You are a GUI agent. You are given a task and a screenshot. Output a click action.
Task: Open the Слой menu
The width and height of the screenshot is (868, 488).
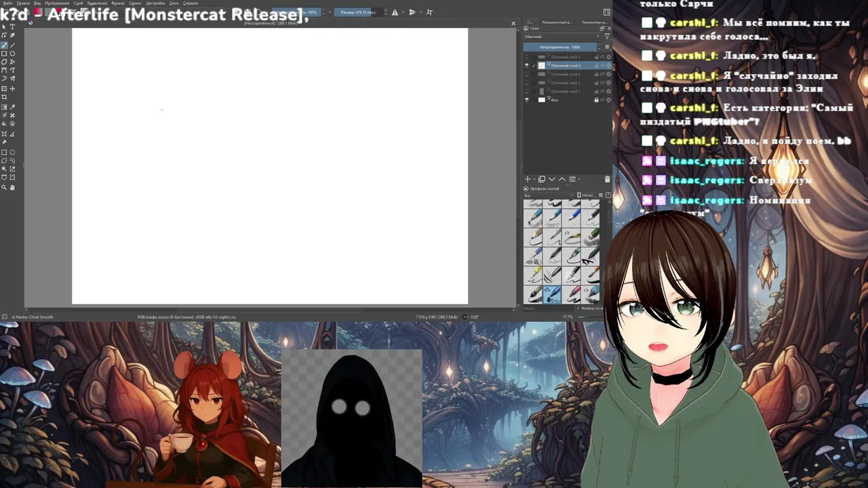pos(78,3)
